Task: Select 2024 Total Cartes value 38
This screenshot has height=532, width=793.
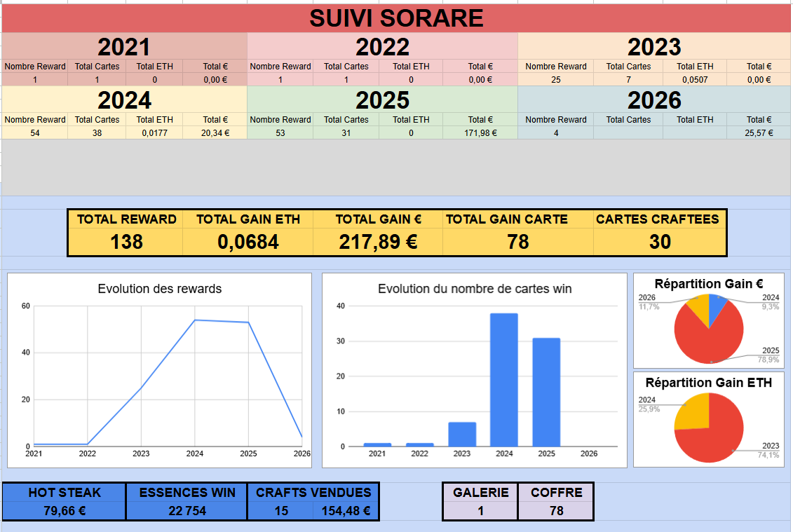Action: (97, 132)
